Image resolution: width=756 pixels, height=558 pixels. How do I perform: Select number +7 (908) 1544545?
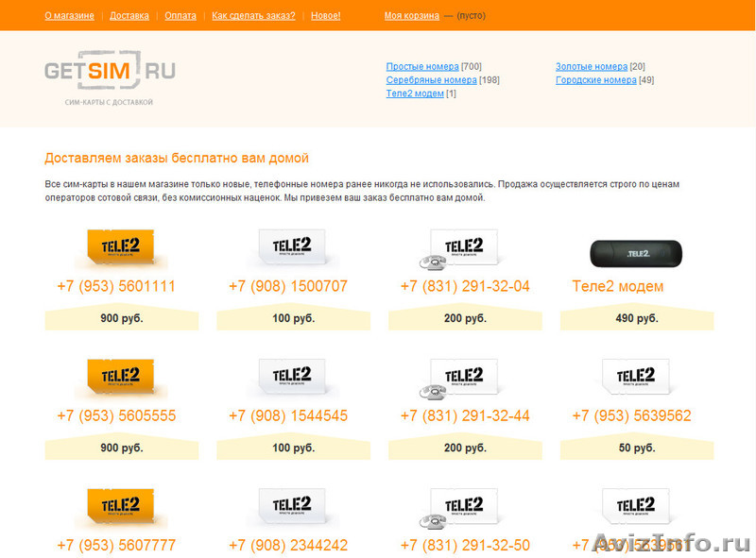pyautogui.click(x=288, y=415)
